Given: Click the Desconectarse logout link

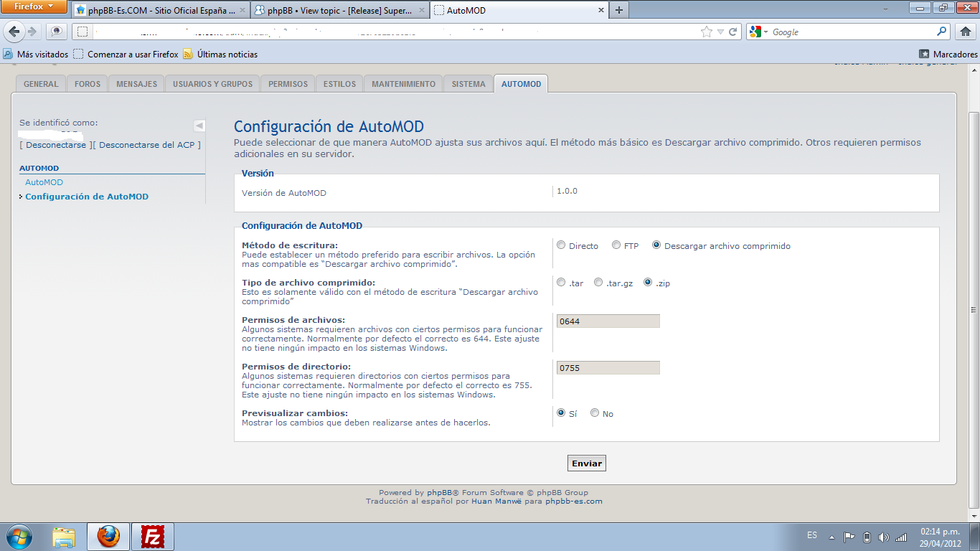Looking at the screenshot, I should coord(56,145).
